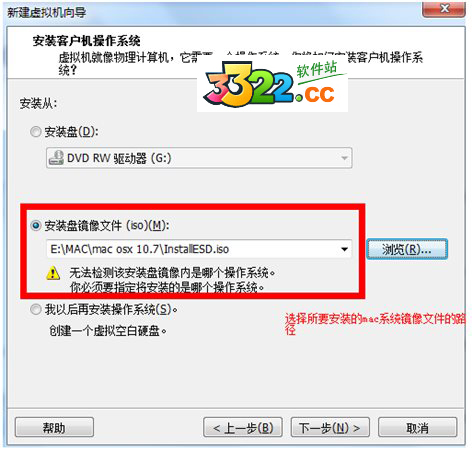Image resolution: width=472 pixels, height=450 pixels.
Task: Proceed with 下一步(N) button
Action: point(330,427)
